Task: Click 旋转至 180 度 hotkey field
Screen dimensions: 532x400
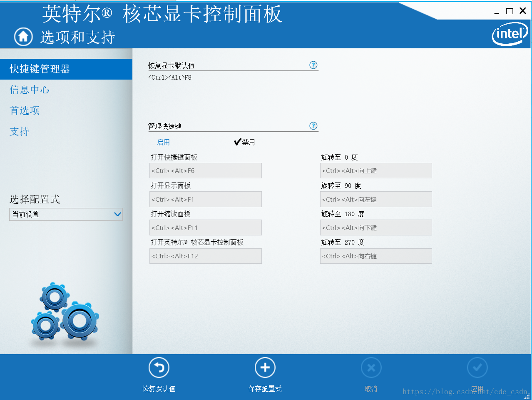Action: coord(376,227)
